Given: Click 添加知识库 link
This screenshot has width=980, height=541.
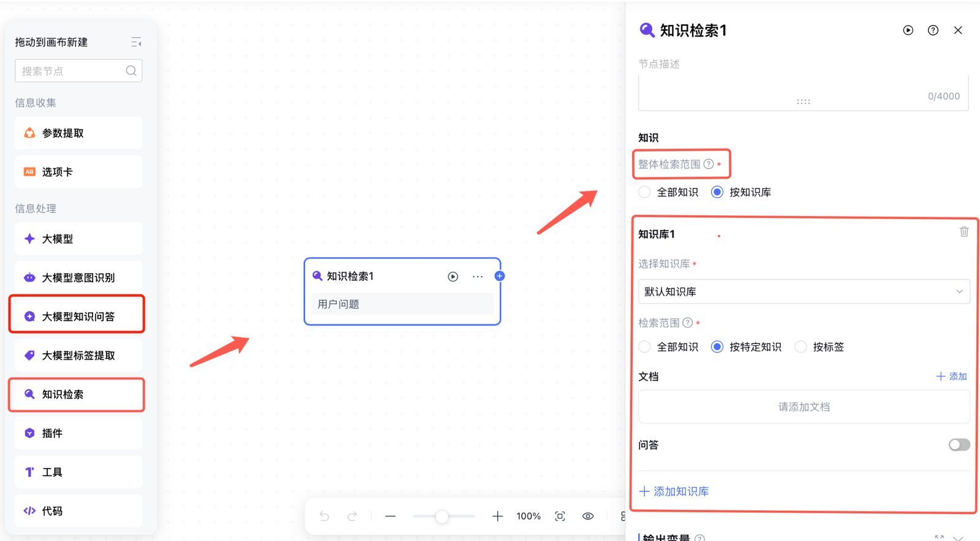Looking at the screenshot, I should (x=674, y=491).
